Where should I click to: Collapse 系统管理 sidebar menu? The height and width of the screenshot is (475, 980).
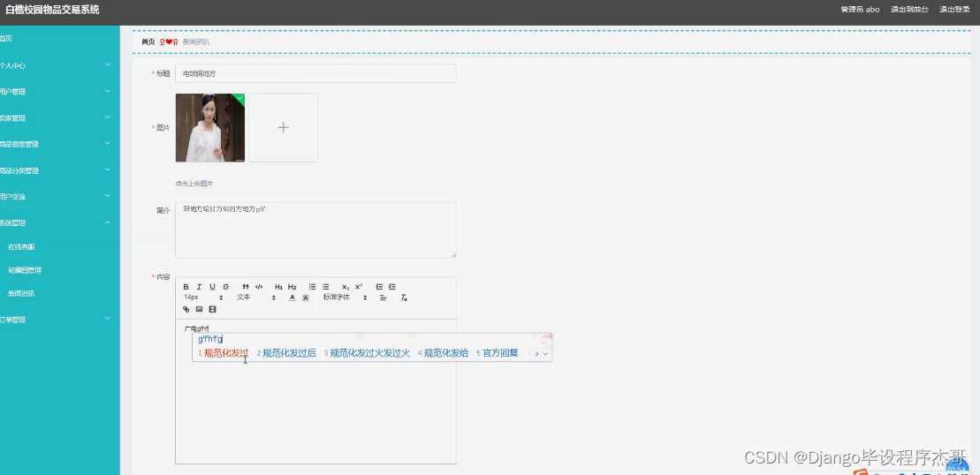point(60,222)
